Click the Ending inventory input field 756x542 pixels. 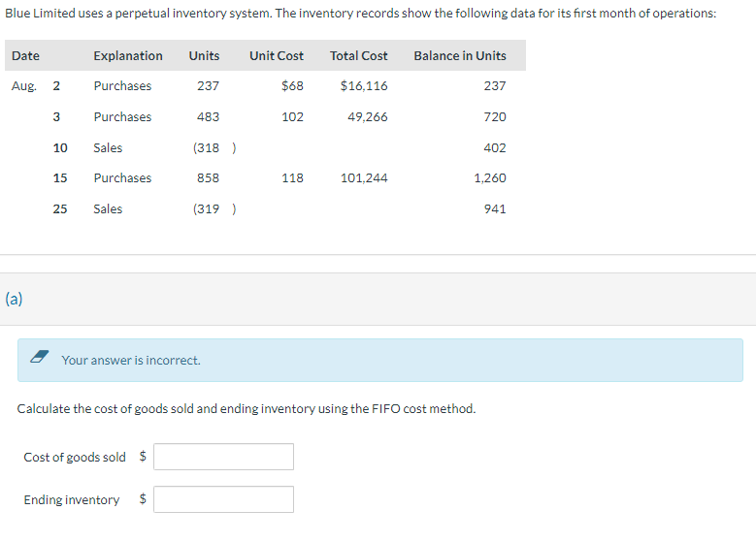click(224, 499)
